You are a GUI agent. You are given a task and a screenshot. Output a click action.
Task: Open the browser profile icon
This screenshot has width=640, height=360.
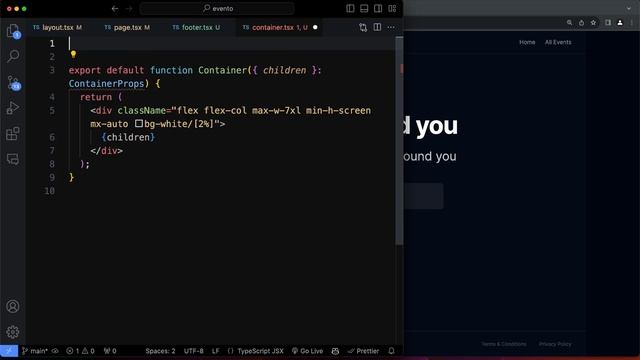pos(620,23)
